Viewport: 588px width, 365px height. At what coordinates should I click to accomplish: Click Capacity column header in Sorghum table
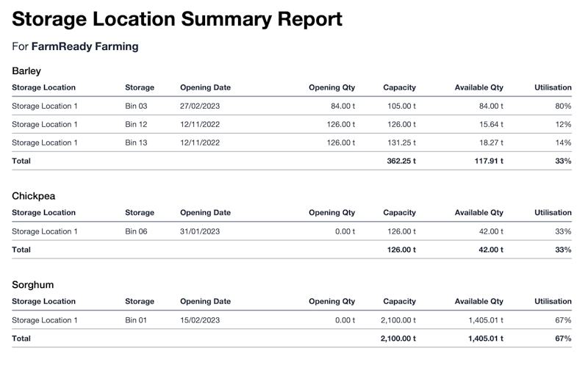pyautogui.click(x=399, y=301)
